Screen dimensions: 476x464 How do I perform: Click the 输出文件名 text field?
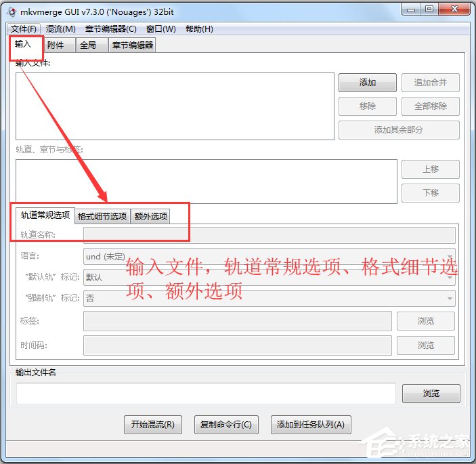pos(206,394)
